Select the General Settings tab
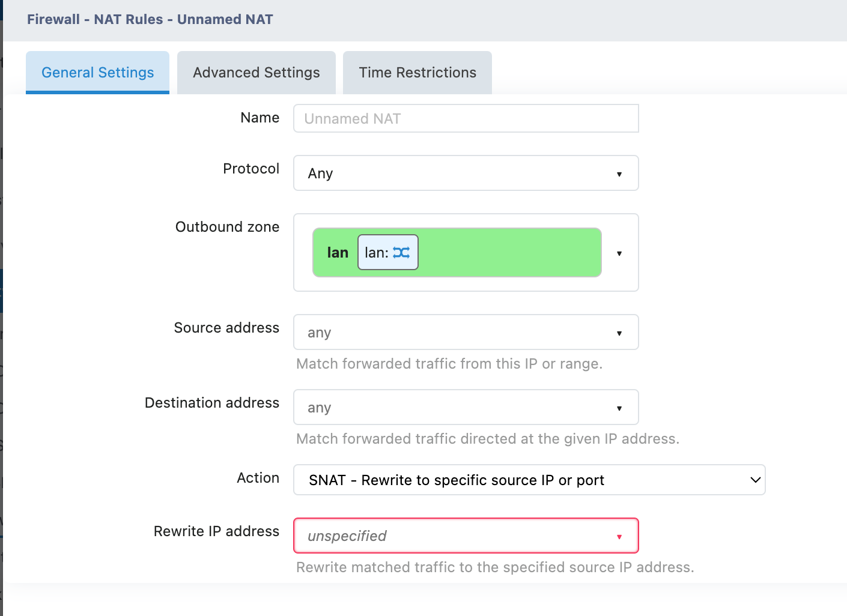This screenshot has width=847, height=616. (97, 73)
